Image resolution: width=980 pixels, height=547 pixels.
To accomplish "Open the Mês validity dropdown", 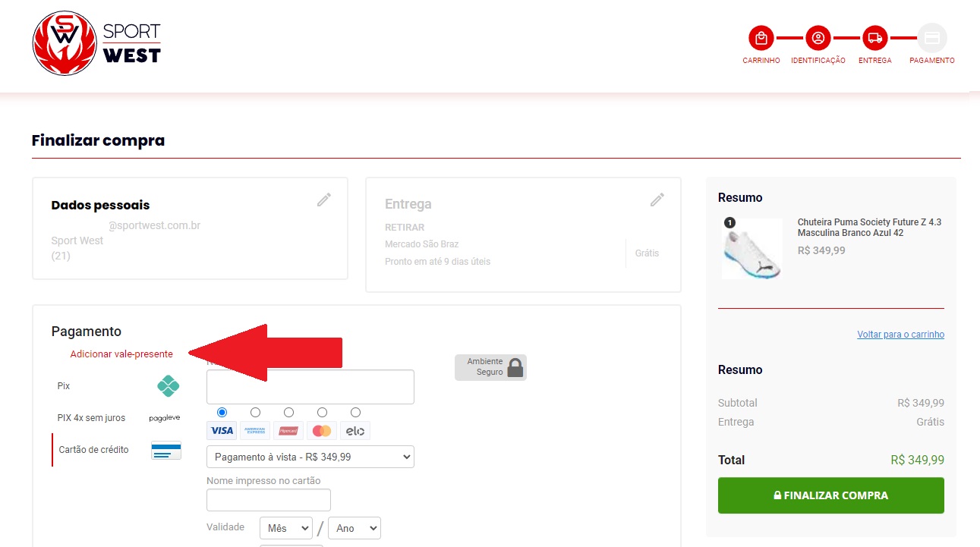I will tap(286, 528).
